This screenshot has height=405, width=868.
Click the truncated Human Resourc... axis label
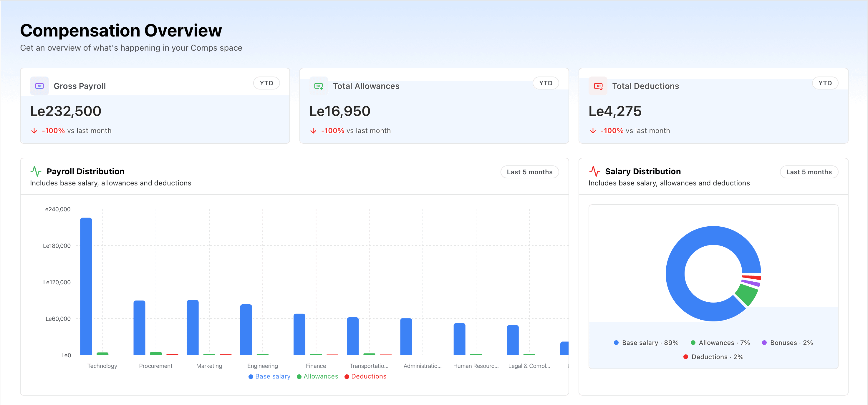476,366
